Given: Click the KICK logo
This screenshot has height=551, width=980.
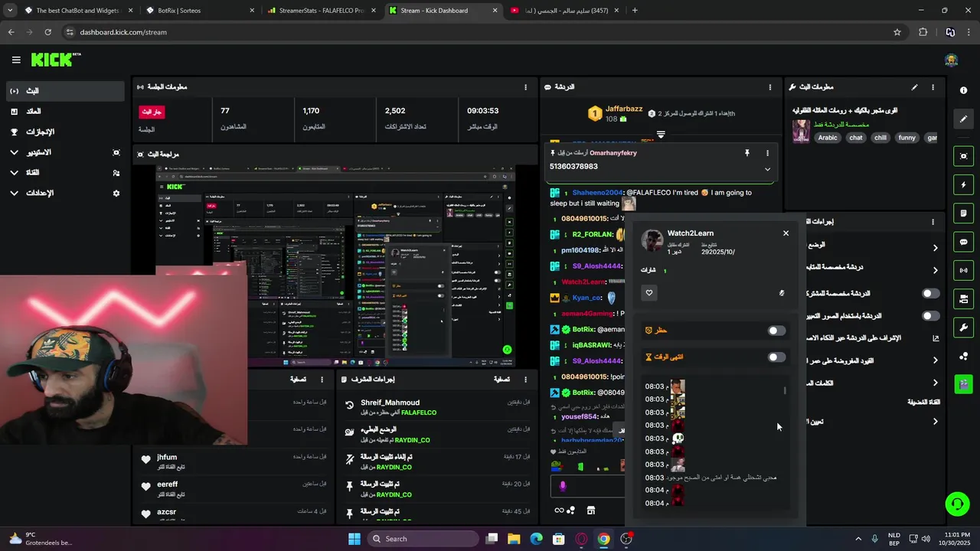Looking at the screenshot, I should click(56, 60).
